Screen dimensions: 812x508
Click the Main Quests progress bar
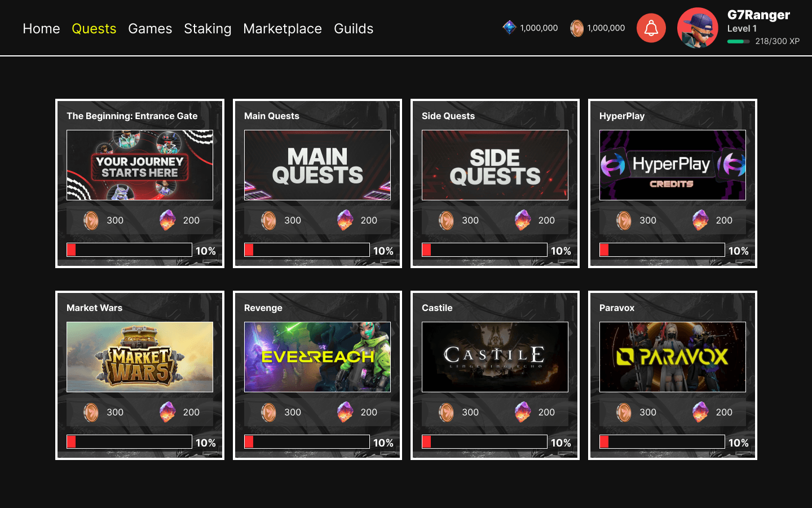307,250
